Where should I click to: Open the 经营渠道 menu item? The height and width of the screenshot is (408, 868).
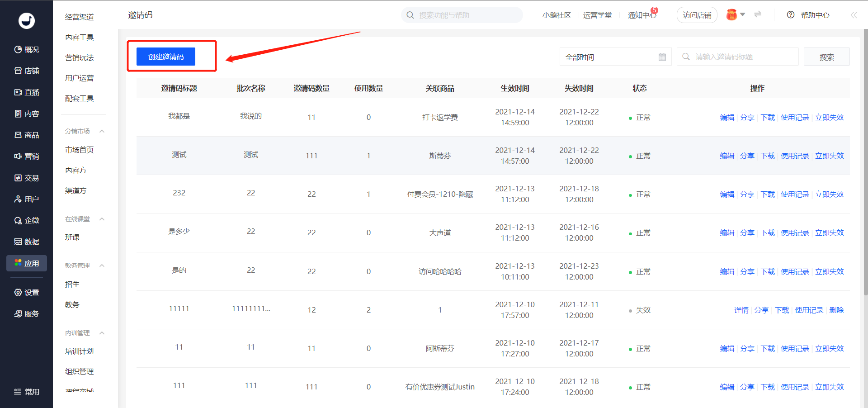80,17
